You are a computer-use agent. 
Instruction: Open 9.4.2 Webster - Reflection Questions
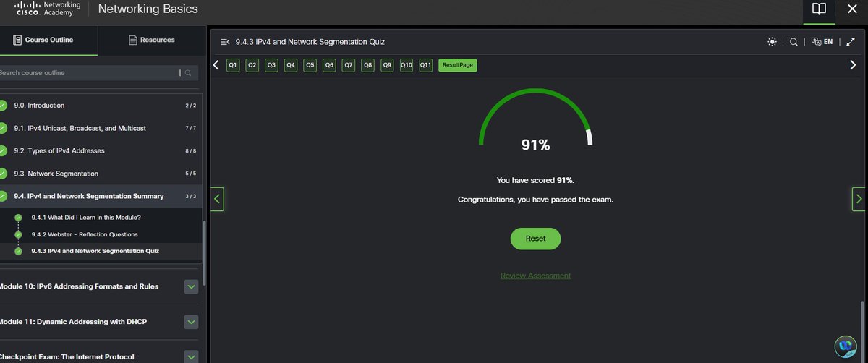(85, 234)
